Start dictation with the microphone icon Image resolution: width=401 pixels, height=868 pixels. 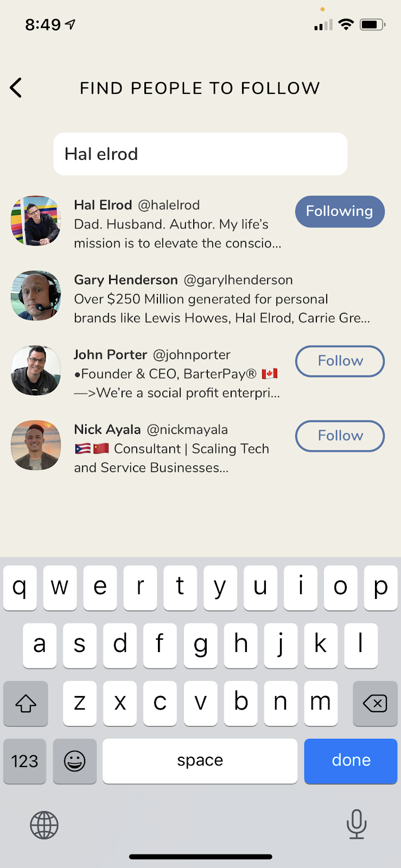357,824
